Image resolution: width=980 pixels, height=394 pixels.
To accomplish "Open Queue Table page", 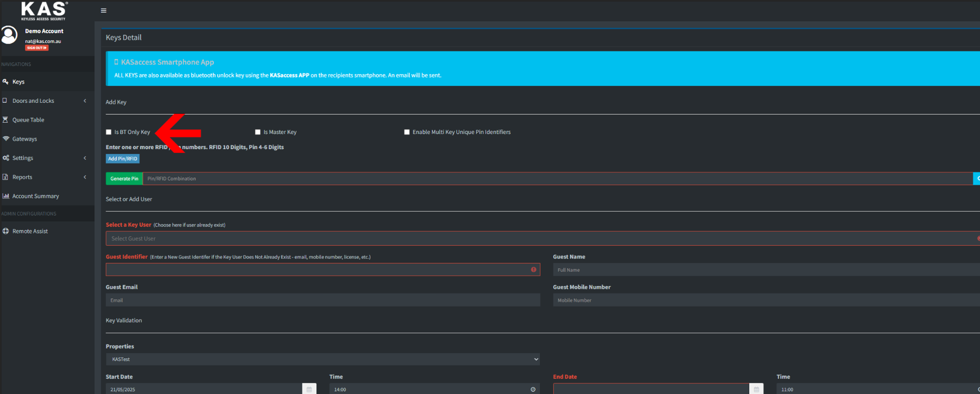I will point(47,120).
